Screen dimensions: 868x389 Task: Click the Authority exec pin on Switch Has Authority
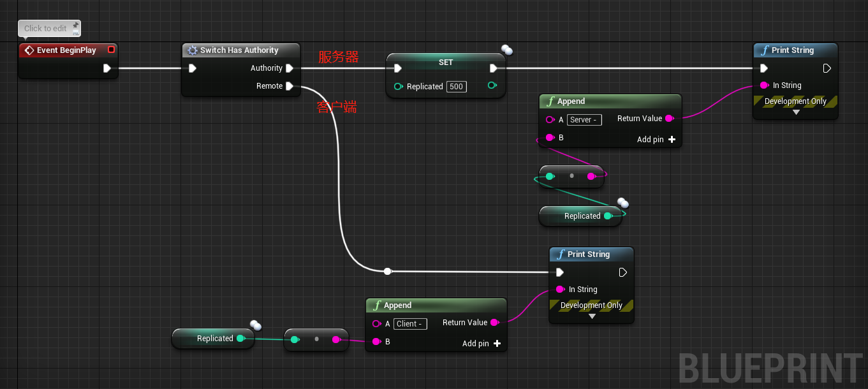[x=290, y=68]
